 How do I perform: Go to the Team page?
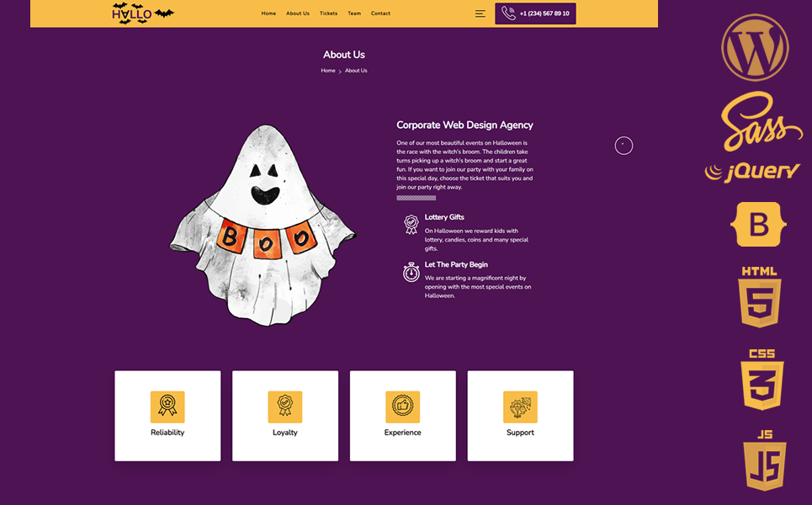pos(354,13)
